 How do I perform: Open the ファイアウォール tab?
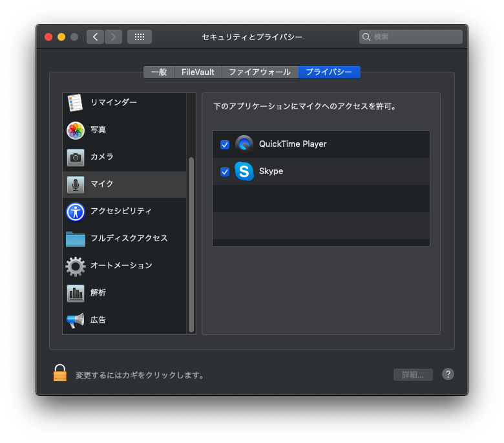[260, 72]
